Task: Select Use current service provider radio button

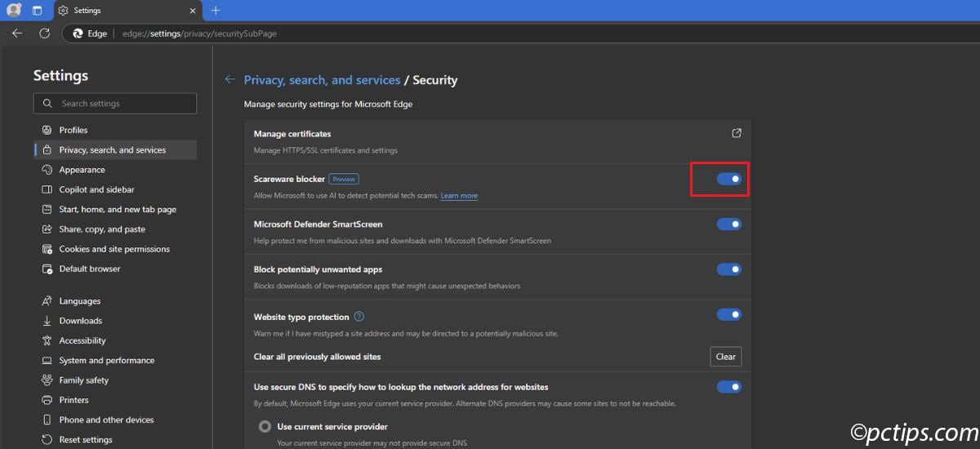Action: pyautogui.click(x=265, y=426)
